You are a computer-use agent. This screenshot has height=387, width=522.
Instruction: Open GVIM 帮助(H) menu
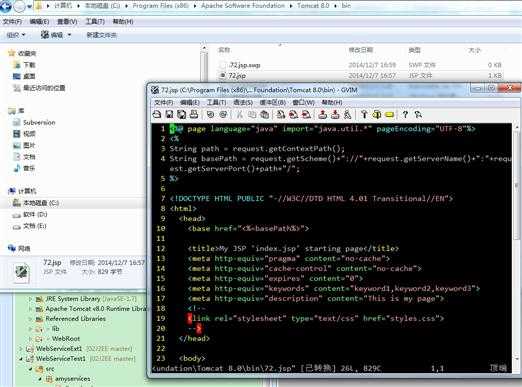click(x=332, y=102)
